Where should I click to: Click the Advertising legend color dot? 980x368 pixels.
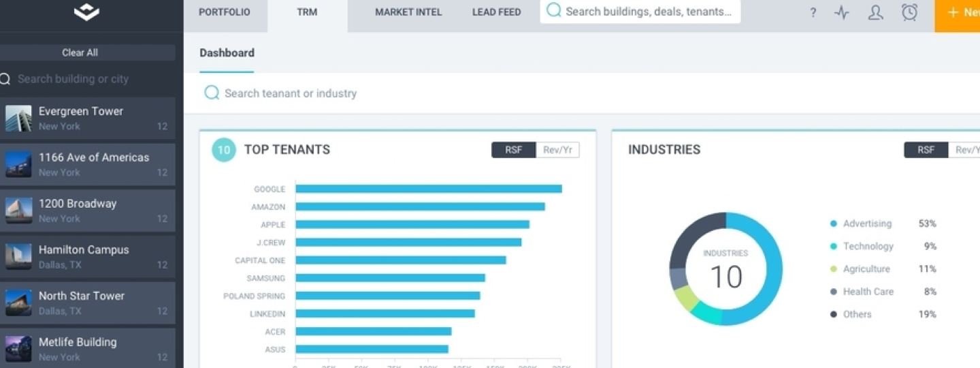tap(834, 224)
